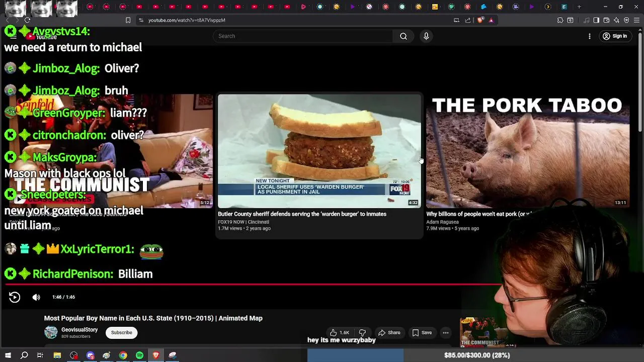Bookmark this page with bookmark icon
This screenshot has width=644, height=362.
(x=128, y=20)
